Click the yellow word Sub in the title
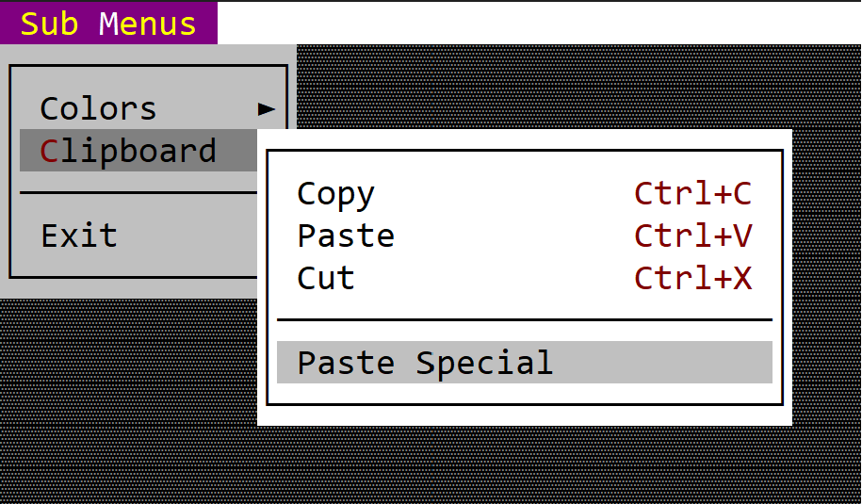The width and height of the screenshot is (862, 504). (49, 24)
